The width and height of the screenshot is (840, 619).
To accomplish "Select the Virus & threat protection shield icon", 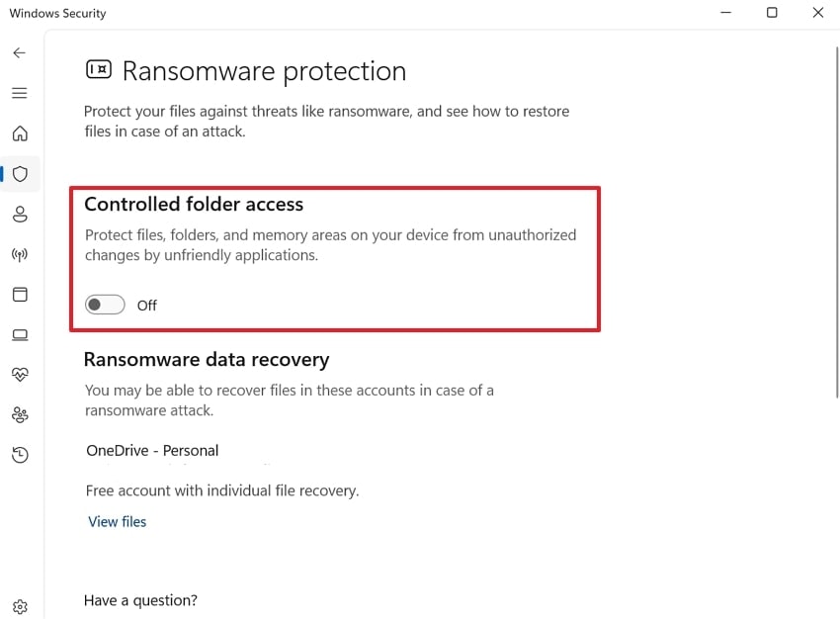I will pos(20,173).
